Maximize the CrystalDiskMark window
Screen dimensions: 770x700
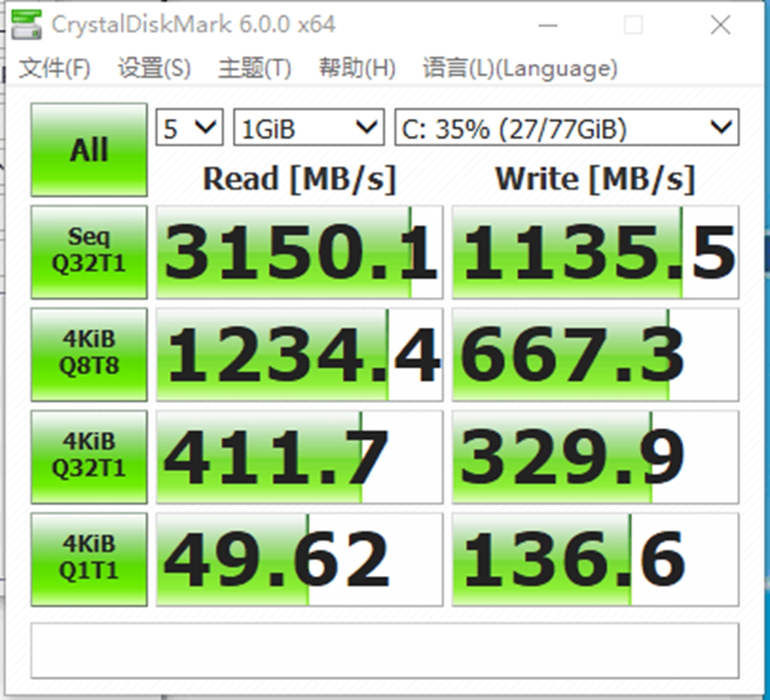(x=633, y=26)
